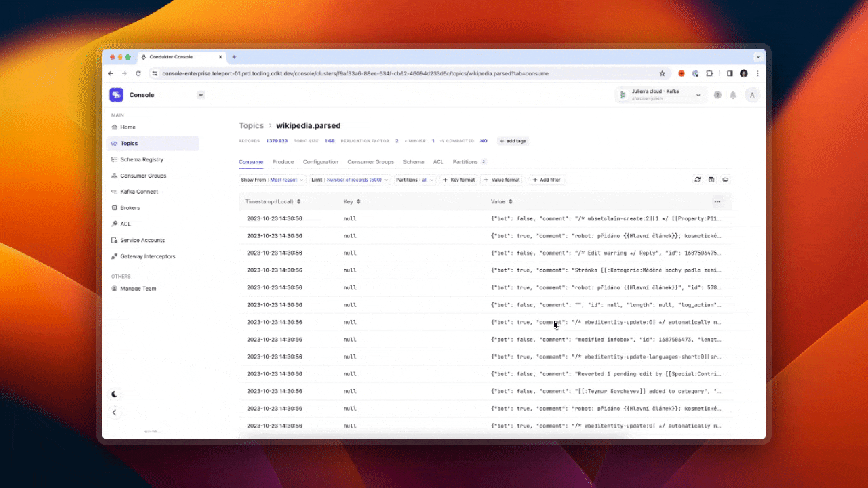This screenshot has width=868, height=488.
Task: Switch to the Consume tab
Action: tap(251, 162)
